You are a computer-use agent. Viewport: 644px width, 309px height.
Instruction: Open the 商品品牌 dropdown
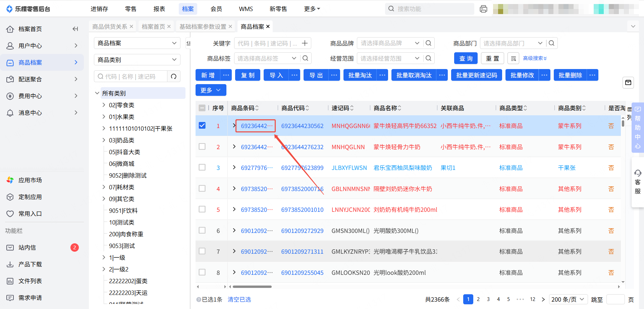click(389, 43)
